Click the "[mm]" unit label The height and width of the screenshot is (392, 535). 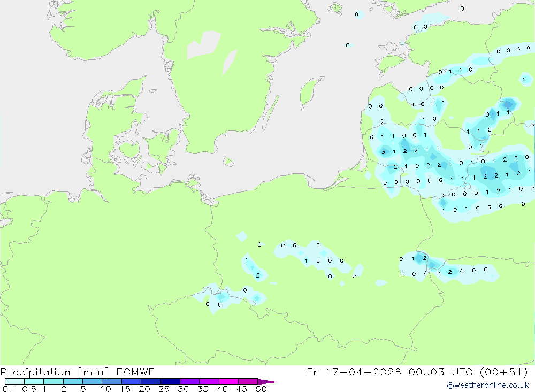pyautogui.click(x=94, y=372)
